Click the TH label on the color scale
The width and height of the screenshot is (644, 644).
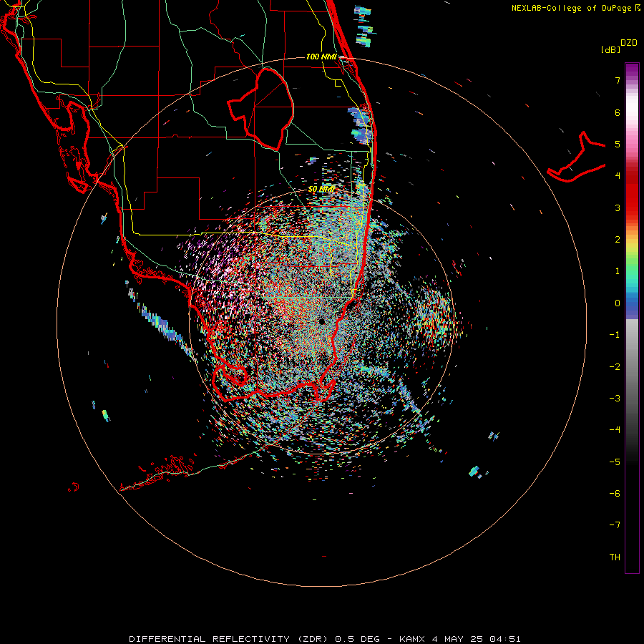[x=615, y=557]
